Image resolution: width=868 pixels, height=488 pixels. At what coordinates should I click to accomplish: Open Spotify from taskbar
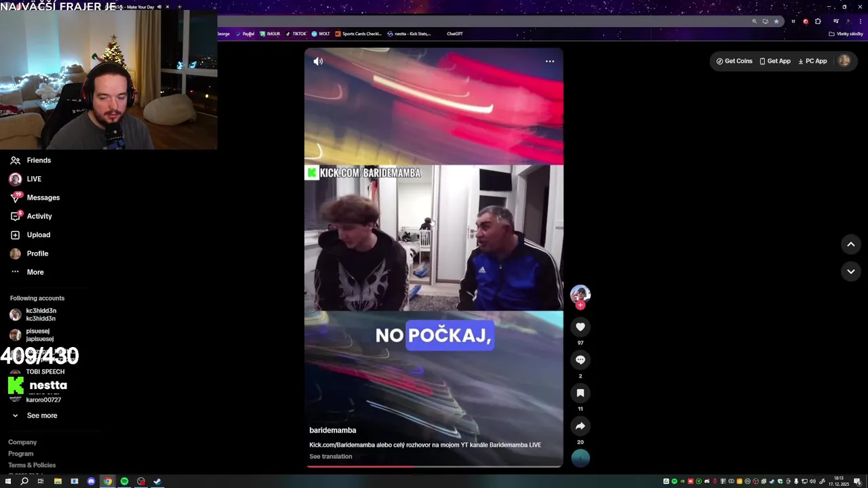[x=124, y=481]
